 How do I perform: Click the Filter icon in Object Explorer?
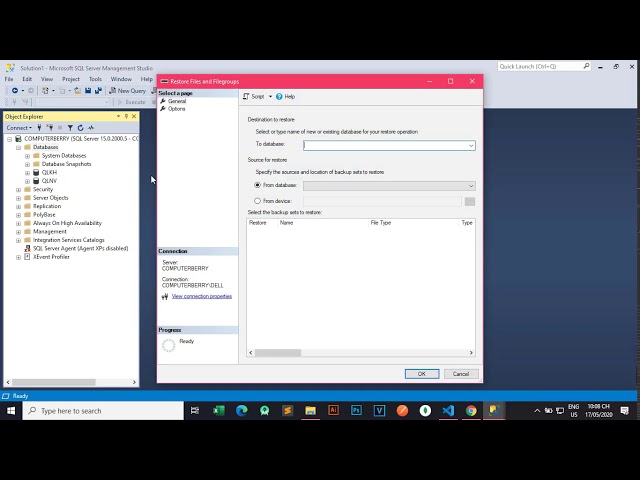coord(70,128)
